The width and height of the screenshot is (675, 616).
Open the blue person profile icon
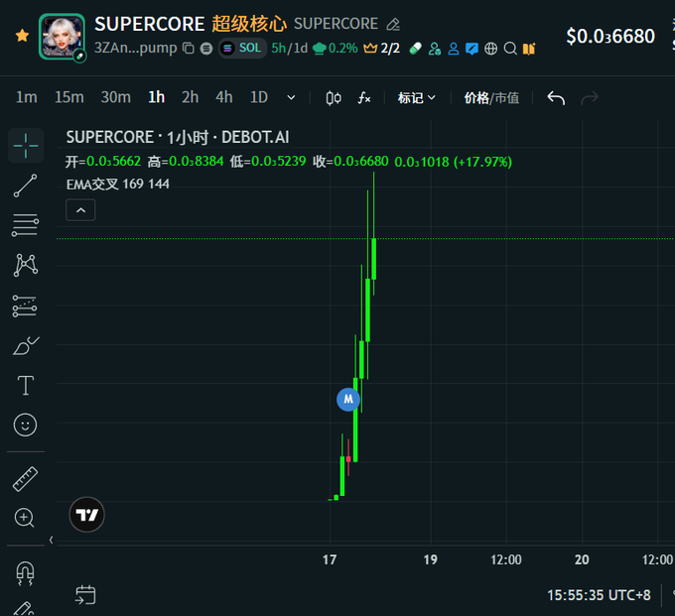[454, 49]
